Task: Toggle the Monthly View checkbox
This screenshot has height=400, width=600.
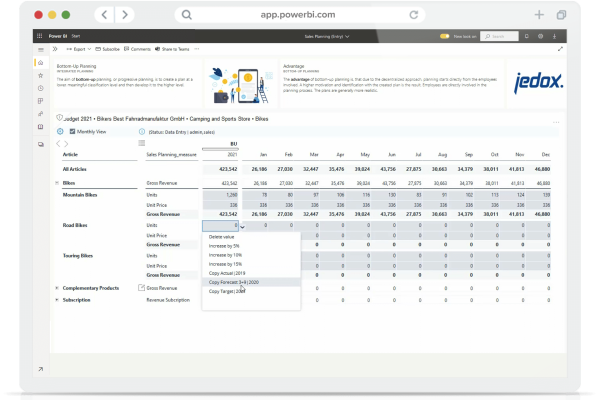Action: (x=72, y=131)
